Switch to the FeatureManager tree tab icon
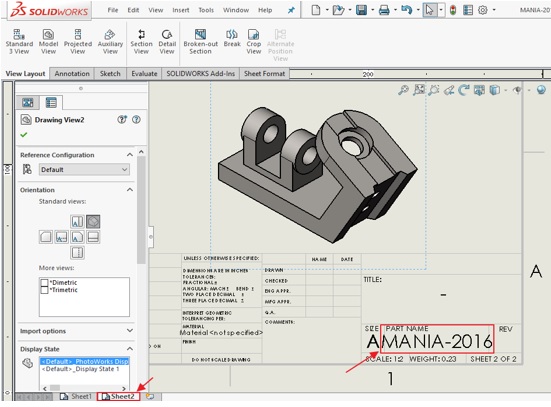This screenshot has width=551, height=407. pyautogui.click(x=28, y=102)
